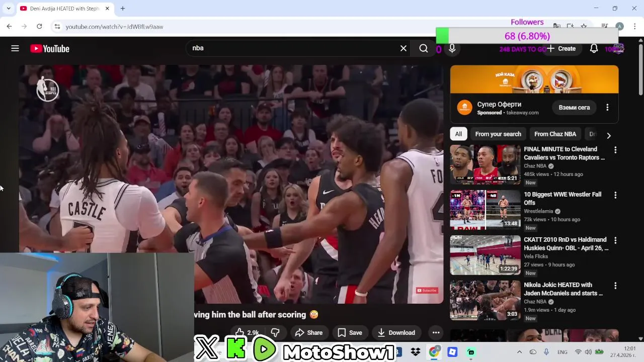Open Nikola Jokic HEATED video thumbnail
644x362 pixels.
pyautogui.click(x=485, y=300)
